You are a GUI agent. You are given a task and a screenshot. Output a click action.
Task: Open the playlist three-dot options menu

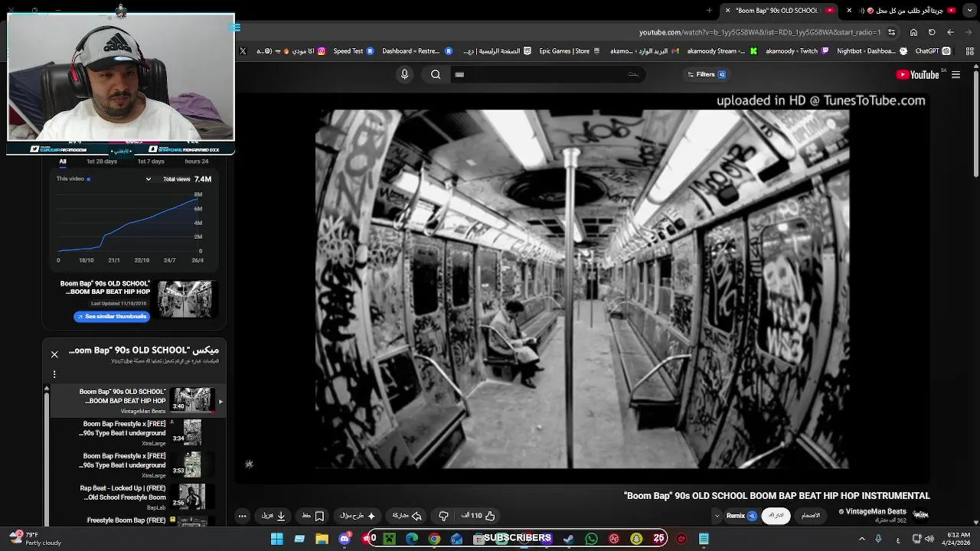[54, 374]
